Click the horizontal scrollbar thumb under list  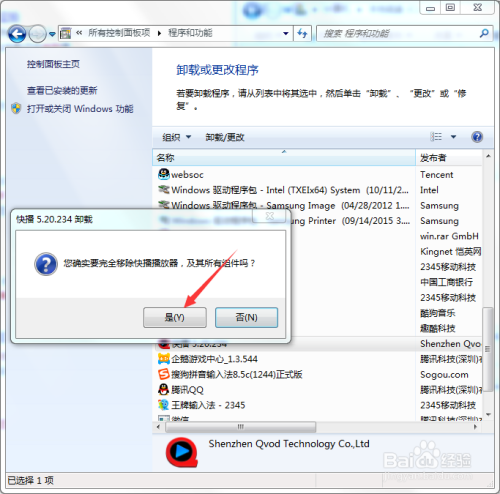click(240, 427)
